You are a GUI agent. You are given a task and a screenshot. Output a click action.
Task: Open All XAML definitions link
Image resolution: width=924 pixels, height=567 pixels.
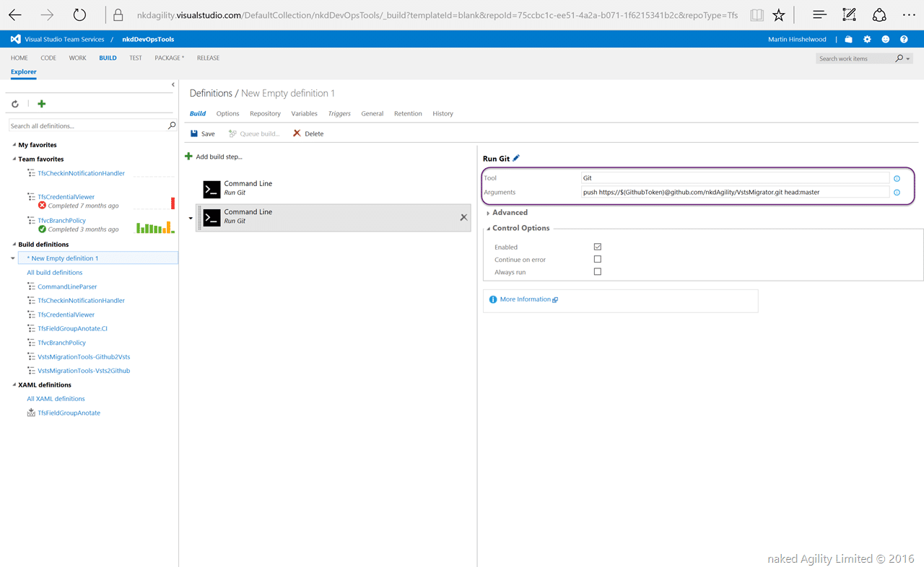click(x=56, y=399)
